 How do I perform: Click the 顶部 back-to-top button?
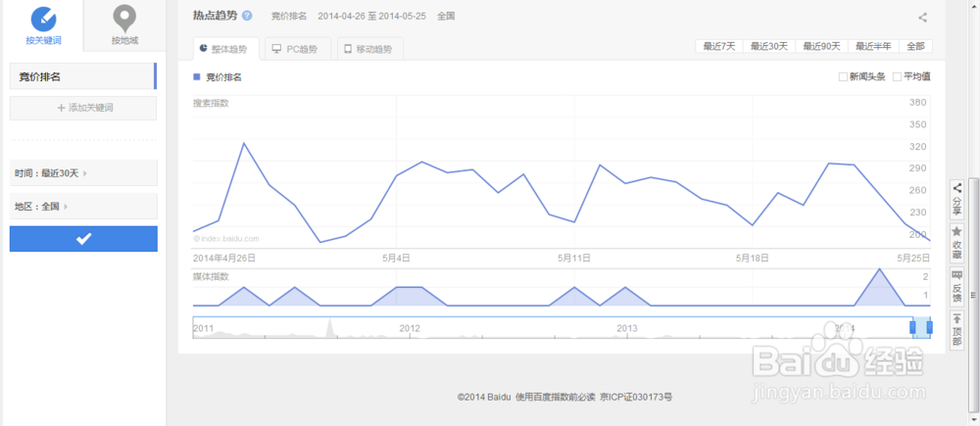tap(956, 330)
